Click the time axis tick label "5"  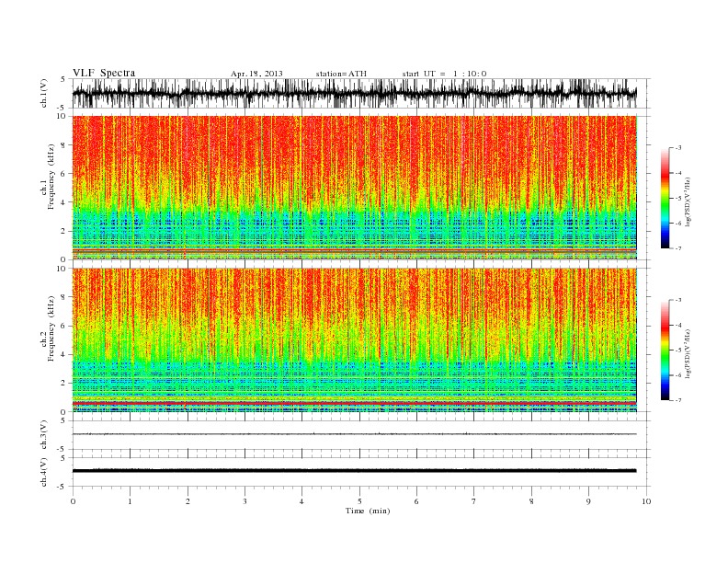pyautogui.click(x=359, y=501)
